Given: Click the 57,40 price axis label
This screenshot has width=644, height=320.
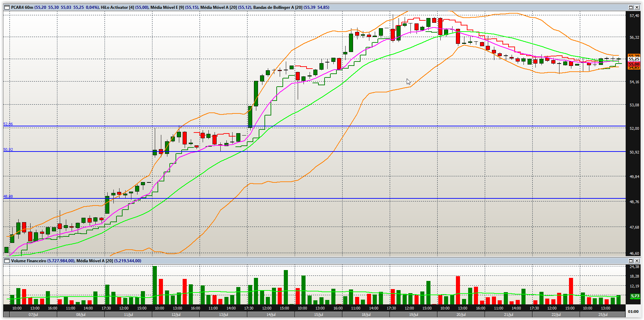Looking at the screenshot, I should pos(634,16).
